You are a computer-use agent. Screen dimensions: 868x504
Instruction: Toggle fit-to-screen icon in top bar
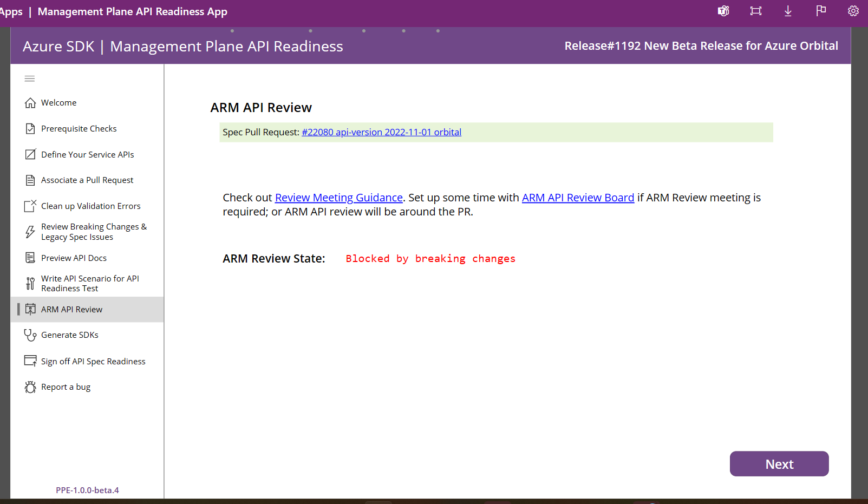pos(756,11)
